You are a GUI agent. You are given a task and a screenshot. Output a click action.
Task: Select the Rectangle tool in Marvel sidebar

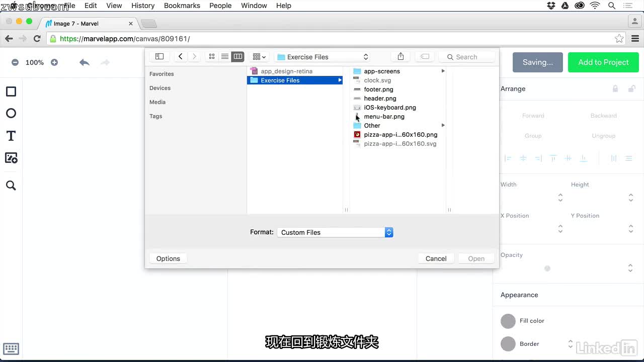11,92
